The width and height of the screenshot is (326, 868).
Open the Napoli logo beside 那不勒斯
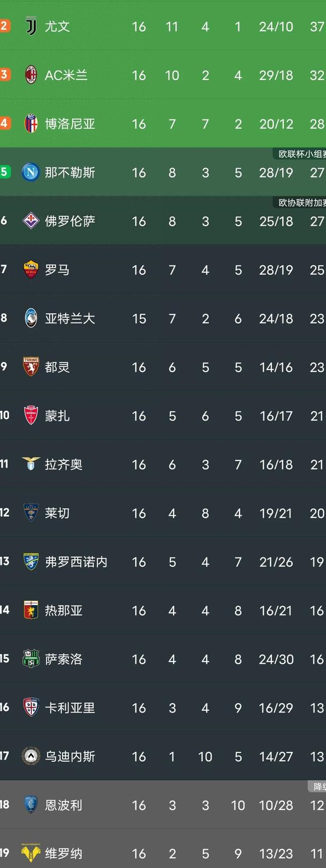pos(31,173)
